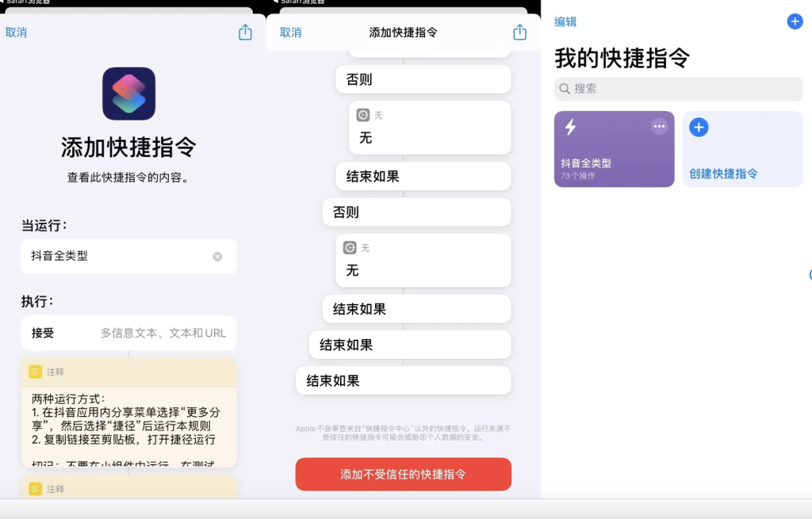
Task: Click the lightning bolt icon on 抖音全类型
Action: click(x=570, y=127)
